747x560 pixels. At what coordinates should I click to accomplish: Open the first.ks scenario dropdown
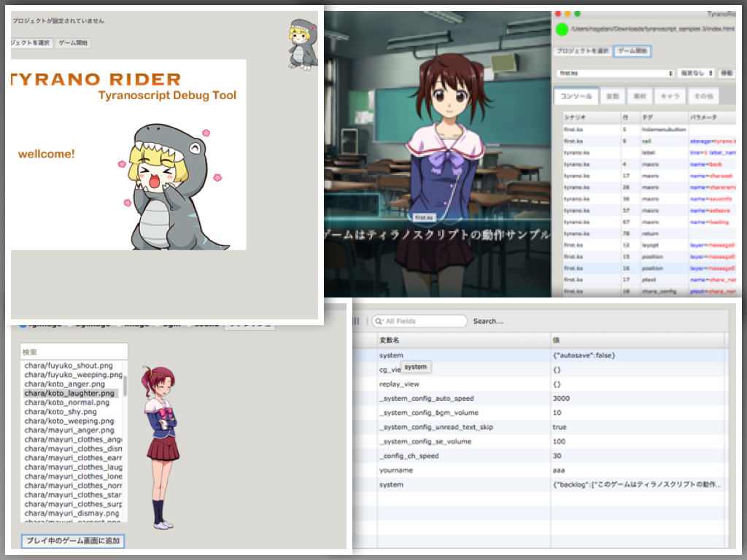click(616, 74)
